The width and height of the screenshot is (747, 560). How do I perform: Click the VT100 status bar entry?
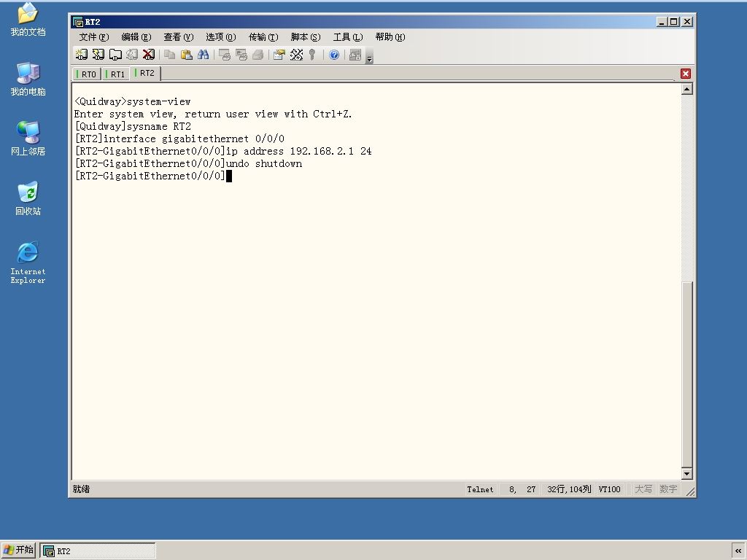[x=609, y=489]
